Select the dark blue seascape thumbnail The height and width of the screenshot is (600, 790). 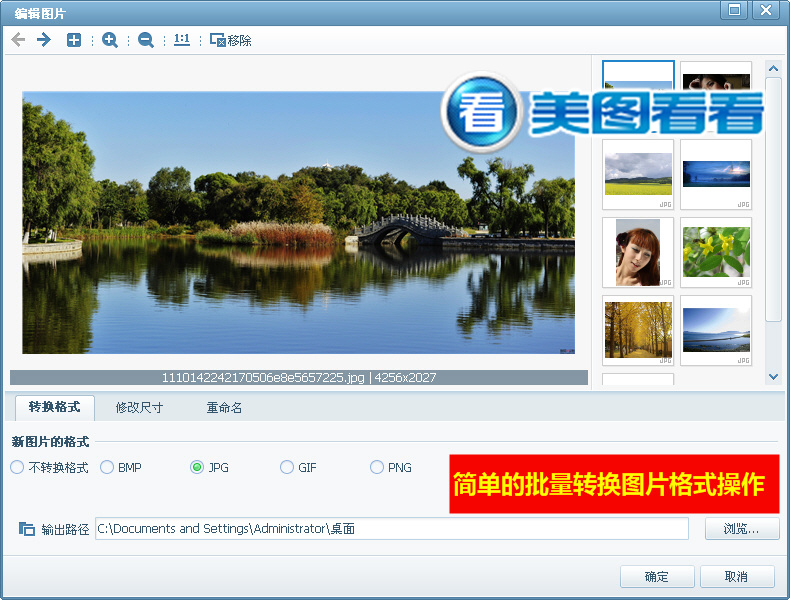point(716,174)
